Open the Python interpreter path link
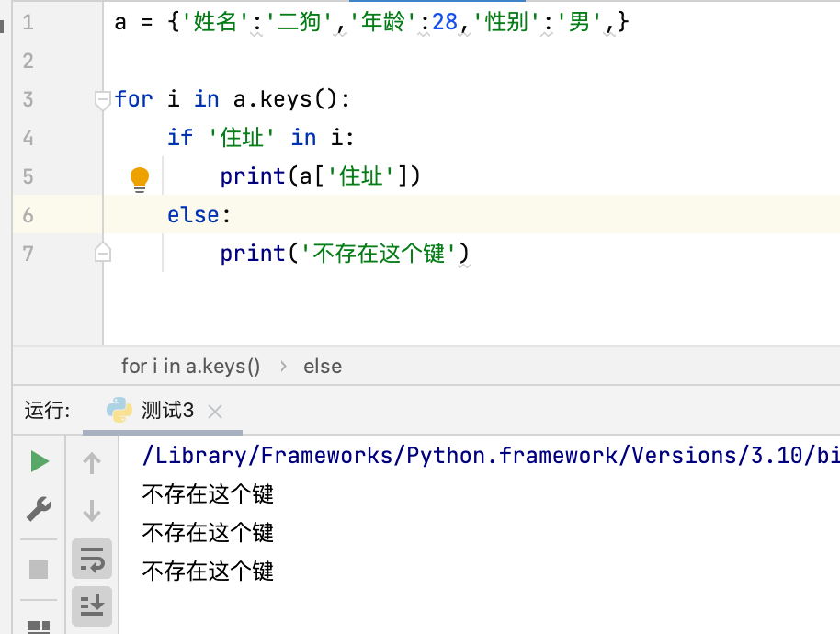 [490, 456]
